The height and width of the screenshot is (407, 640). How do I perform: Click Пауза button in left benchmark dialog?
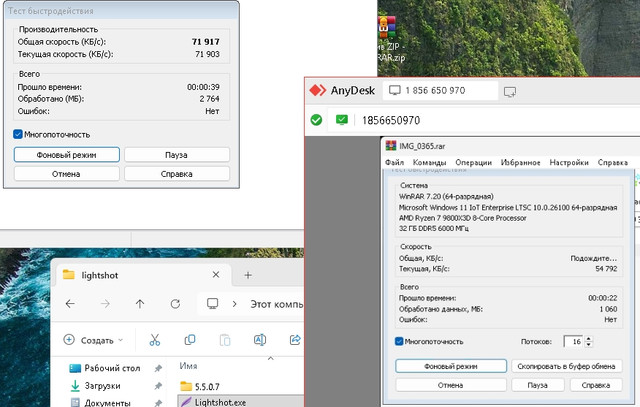[177, 155]
